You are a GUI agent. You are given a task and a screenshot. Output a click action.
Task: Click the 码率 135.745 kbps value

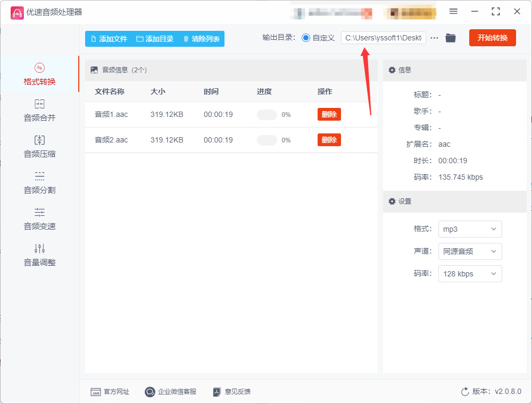point(460,177)
